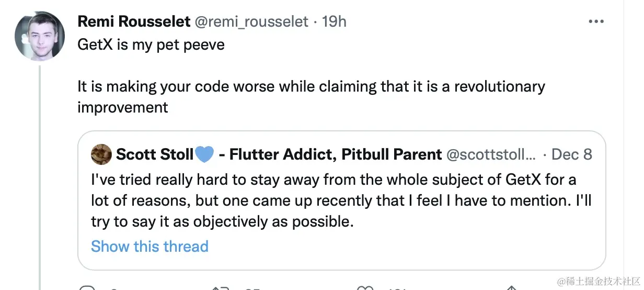
Task: Open the quoted tweet body text
Action: (x=341, y=200)
